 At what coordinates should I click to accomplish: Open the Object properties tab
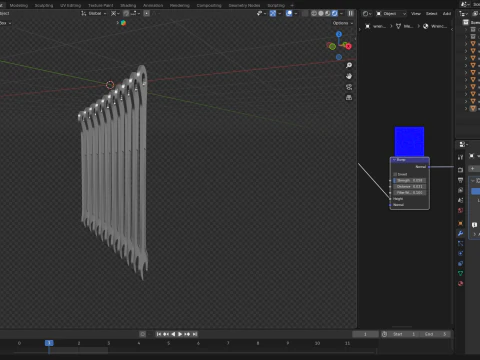[x=460, y=223]
